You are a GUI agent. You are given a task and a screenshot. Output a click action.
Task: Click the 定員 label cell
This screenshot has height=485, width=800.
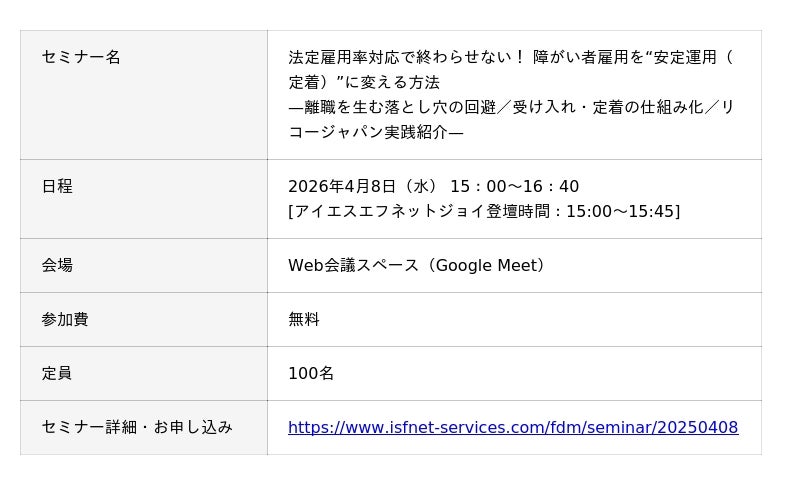click(57, 374)
